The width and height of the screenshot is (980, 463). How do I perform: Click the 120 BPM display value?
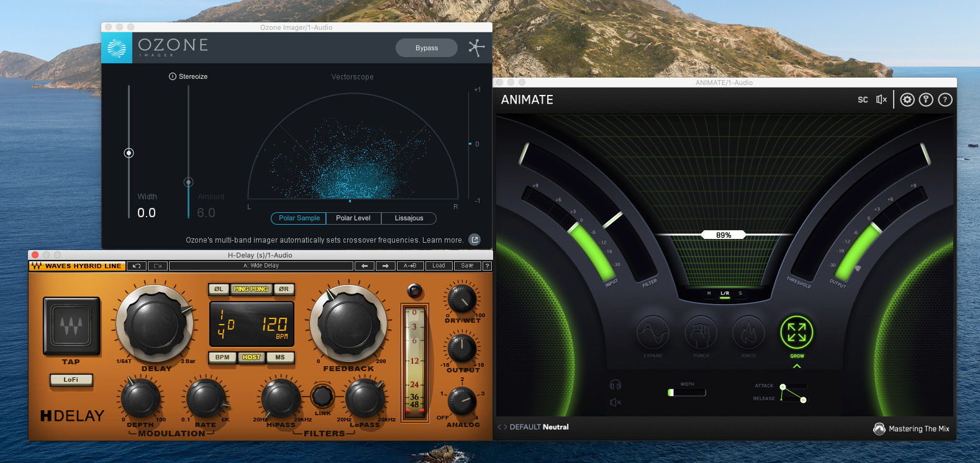click(274, 324)
